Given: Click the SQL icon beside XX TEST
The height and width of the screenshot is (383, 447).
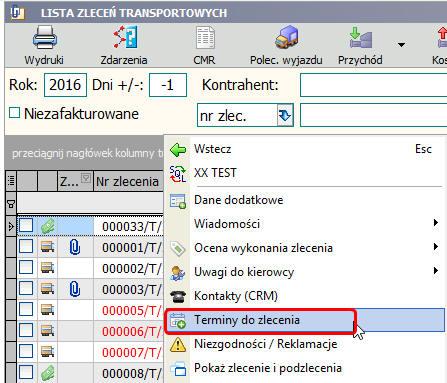Looking at the screenshot, I should (x=178, y=174).
